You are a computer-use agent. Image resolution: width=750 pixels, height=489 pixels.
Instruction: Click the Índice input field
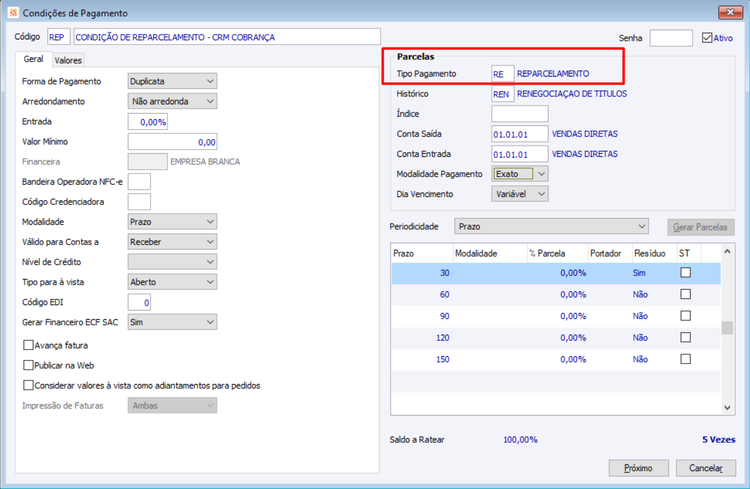tap(519, 114)
